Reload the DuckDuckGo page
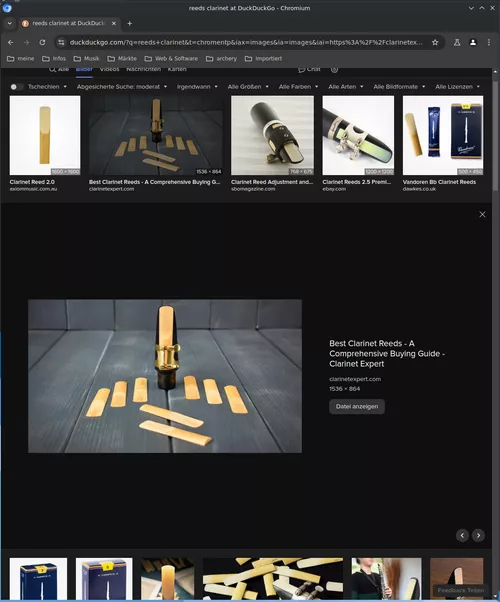Screen dimensions: 500x602 tap(42, 42)
